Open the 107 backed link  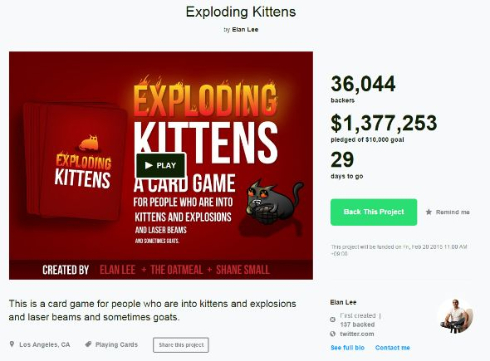[357, 324]
